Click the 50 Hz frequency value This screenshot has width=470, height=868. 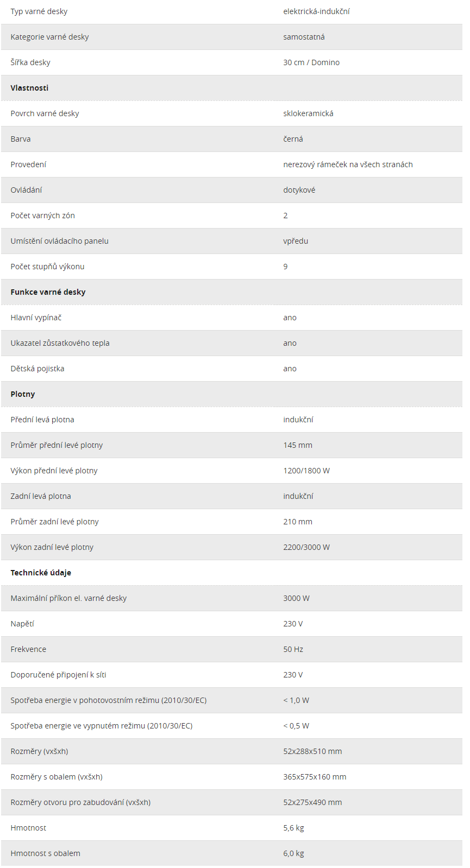(293, 649)
